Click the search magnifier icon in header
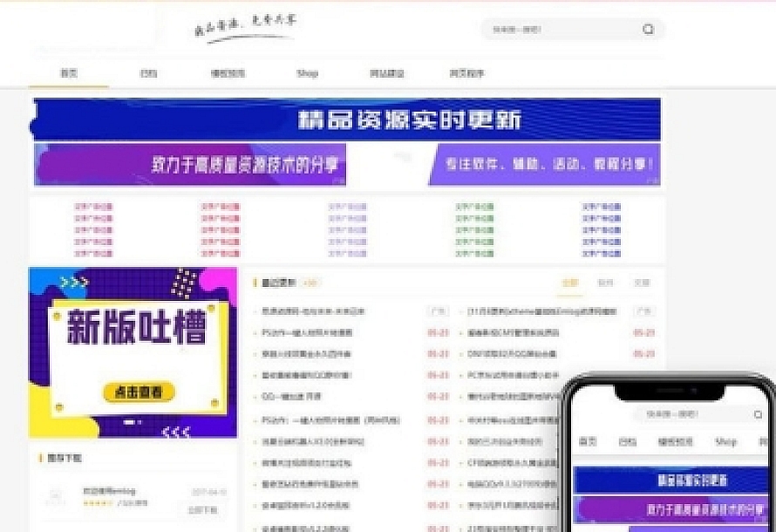 tap(648, 29)
